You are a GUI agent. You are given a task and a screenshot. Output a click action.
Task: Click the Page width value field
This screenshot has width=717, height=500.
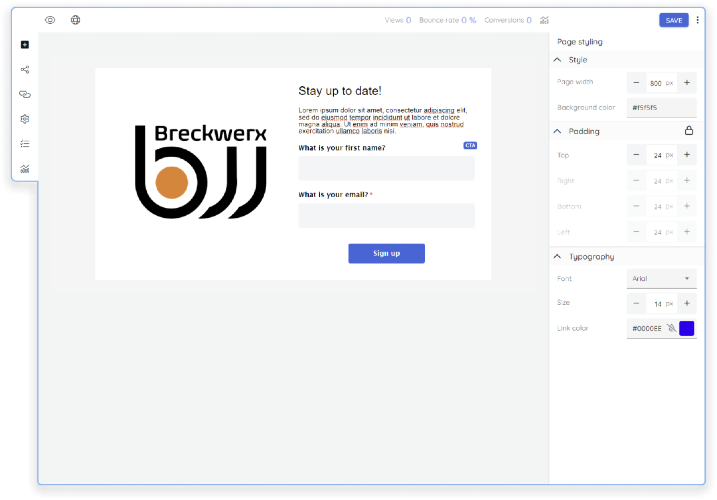click(661, 83)
